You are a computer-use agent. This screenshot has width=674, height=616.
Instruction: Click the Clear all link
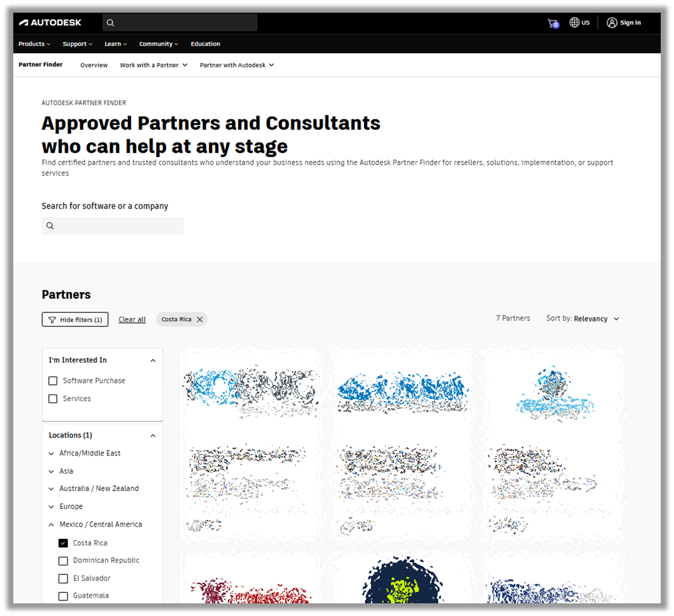[x=132, y=319]
